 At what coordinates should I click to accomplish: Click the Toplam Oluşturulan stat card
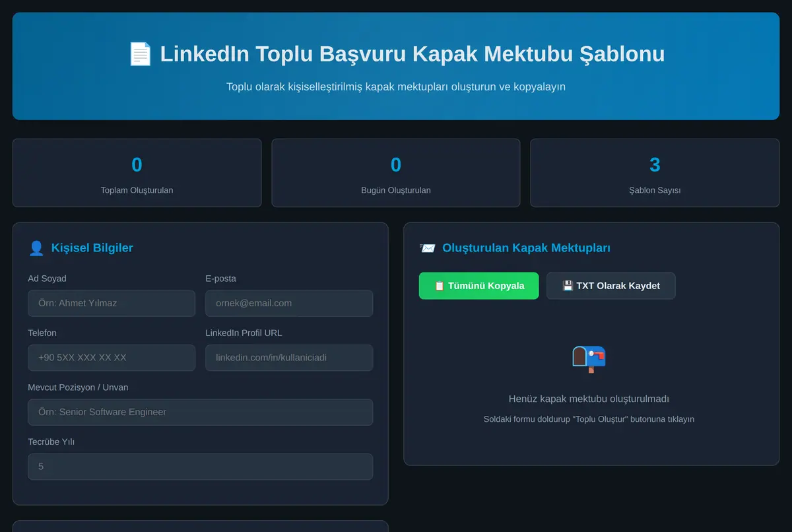tap(137, 173)
